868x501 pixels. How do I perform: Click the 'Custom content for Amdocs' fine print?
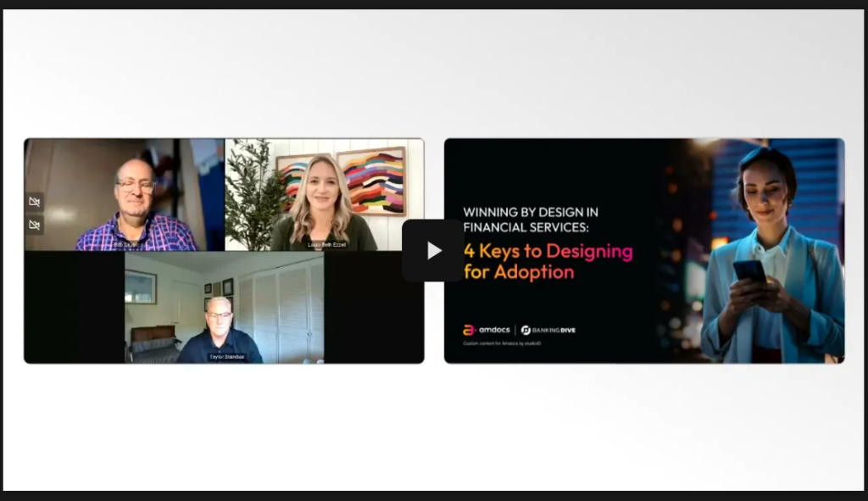pyautogui.click(x=502, y=343)
